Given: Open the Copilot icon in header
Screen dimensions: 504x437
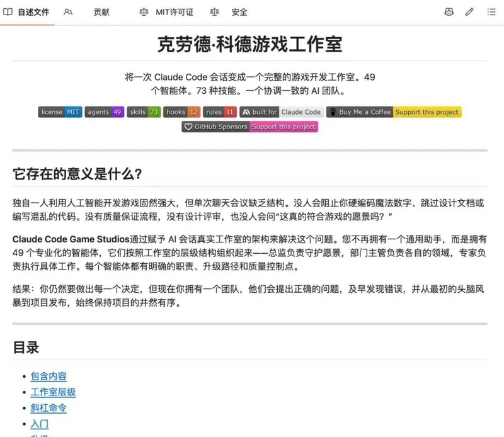Looking at the screenshot, I should click(449, 12).
